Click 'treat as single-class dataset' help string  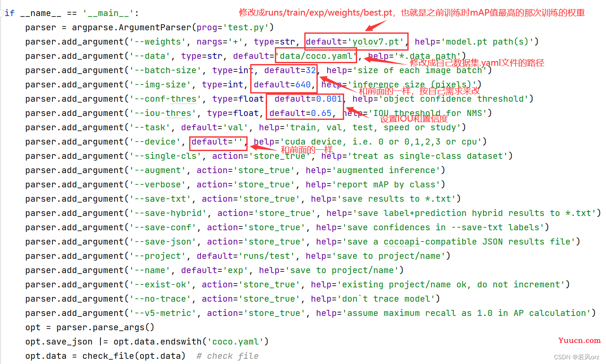[x=428, y=156]
